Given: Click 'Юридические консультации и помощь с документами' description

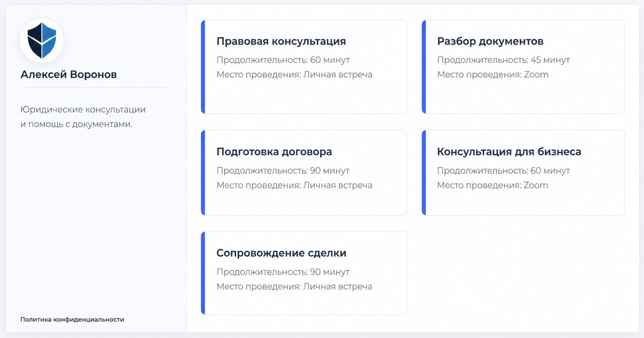Looking at the screenshot, I should pyautogui.click(x=83, y=117).
